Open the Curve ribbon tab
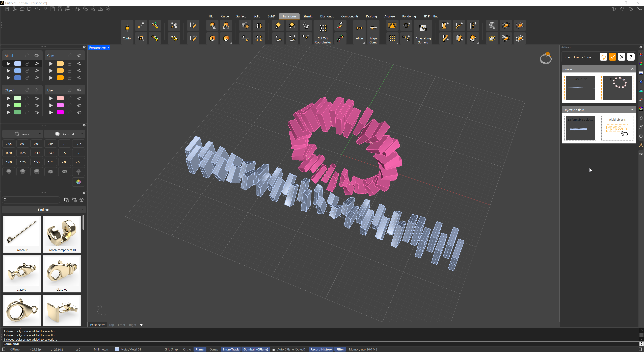Screen dimensions: 644x352 pyautogui.click(x=225, y=16)
